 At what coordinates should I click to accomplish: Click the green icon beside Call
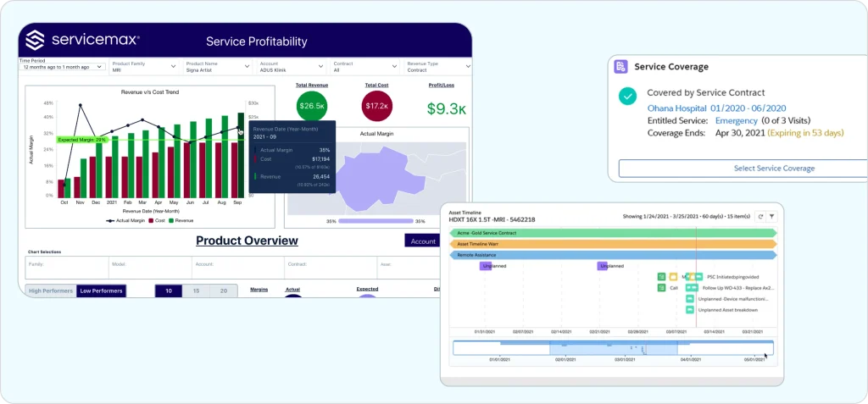coord(661,288)
